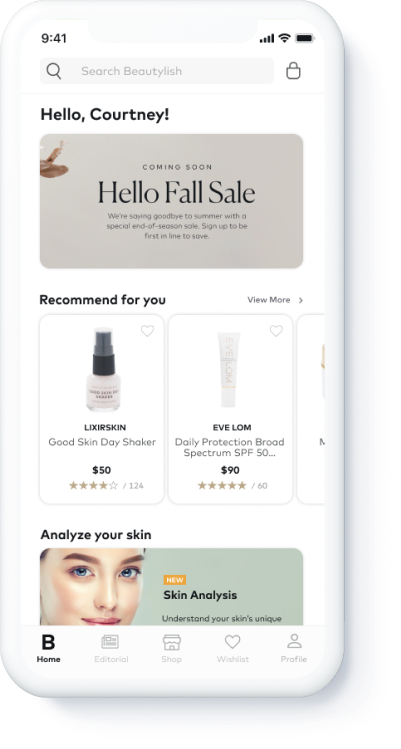Tap the star rating for Good Skin Day Shaker

93,486
